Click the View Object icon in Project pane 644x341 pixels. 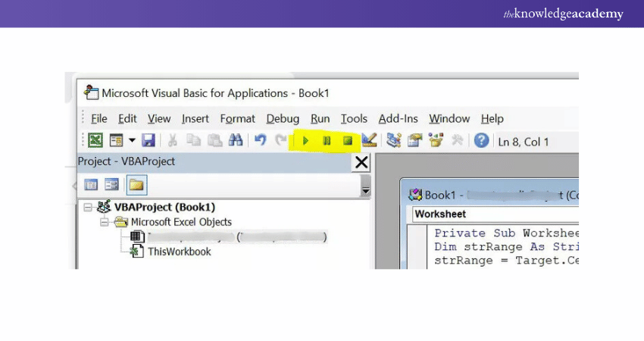click(111, 185)
